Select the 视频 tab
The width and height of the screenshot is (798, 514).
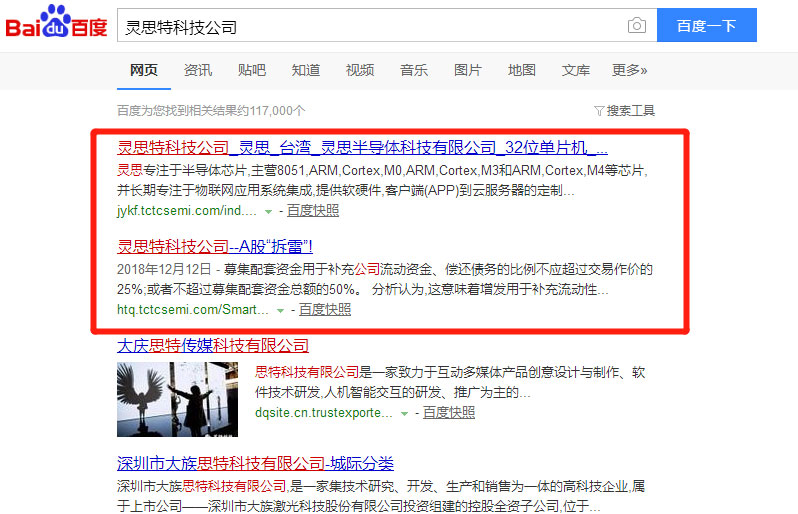tap(360, 70)
